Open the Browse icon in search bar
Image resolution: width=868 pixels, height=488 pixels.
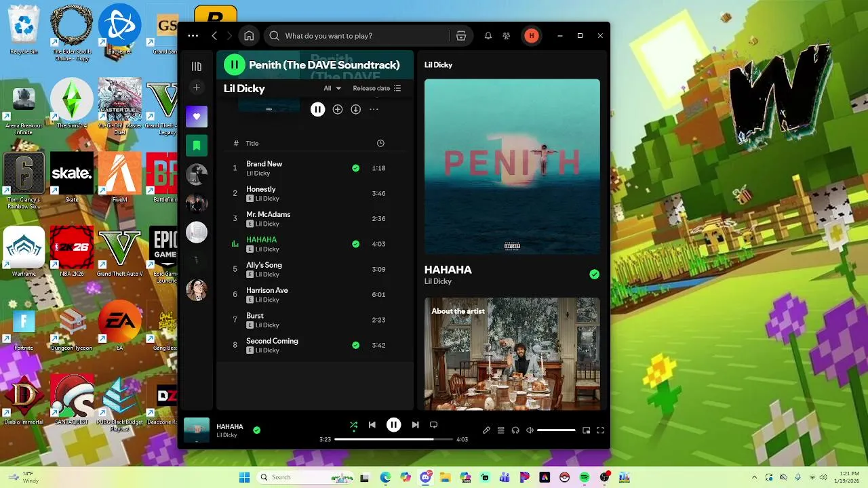click(461, 36)
